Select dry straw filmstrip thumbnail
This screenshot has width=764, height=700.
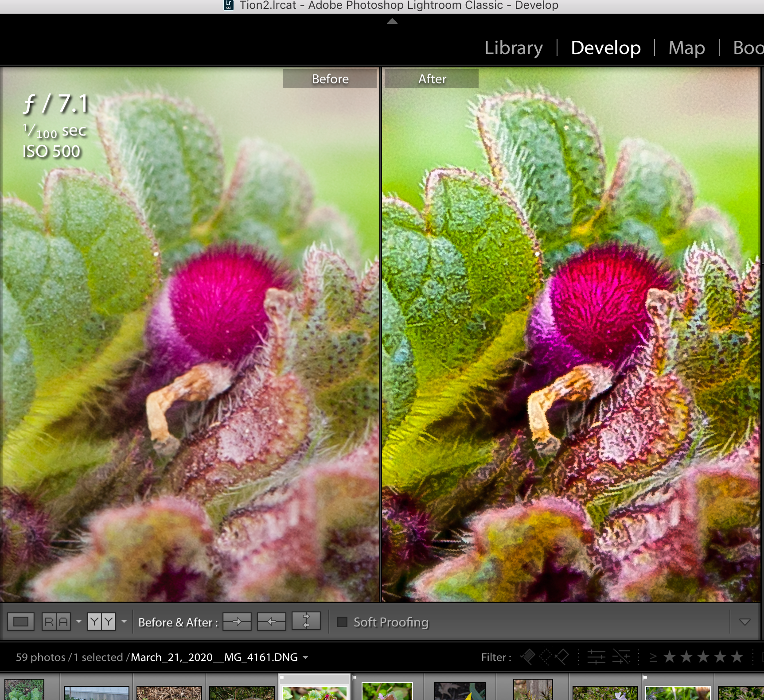point(169,693)
